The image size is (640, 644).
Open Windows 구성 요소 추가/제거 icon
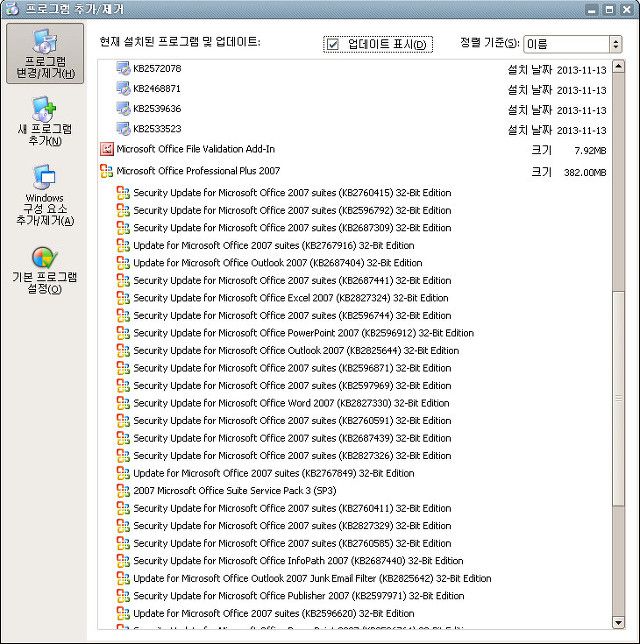(45, 195)
